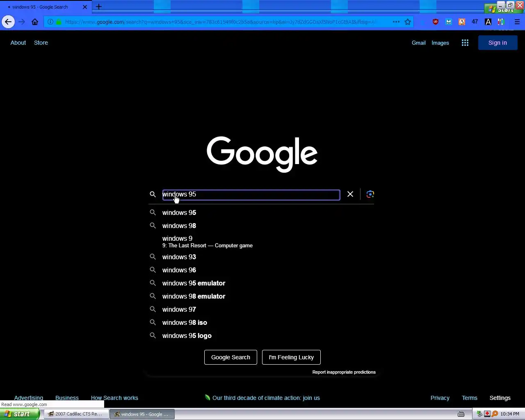Click the browser Forward arrow
Screen dimensions: 525x420
click(x=22, y=22)
